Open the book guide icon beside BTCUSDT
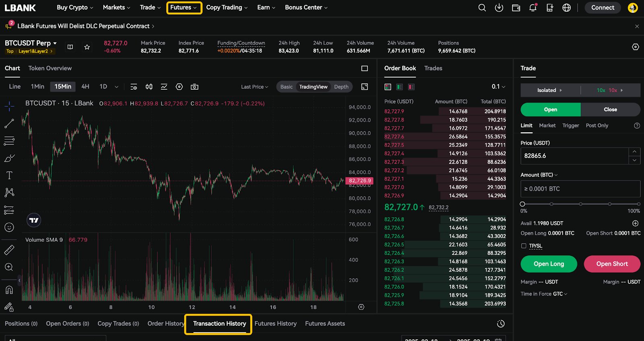The image size is (644, 341). [x=70, y=47]
